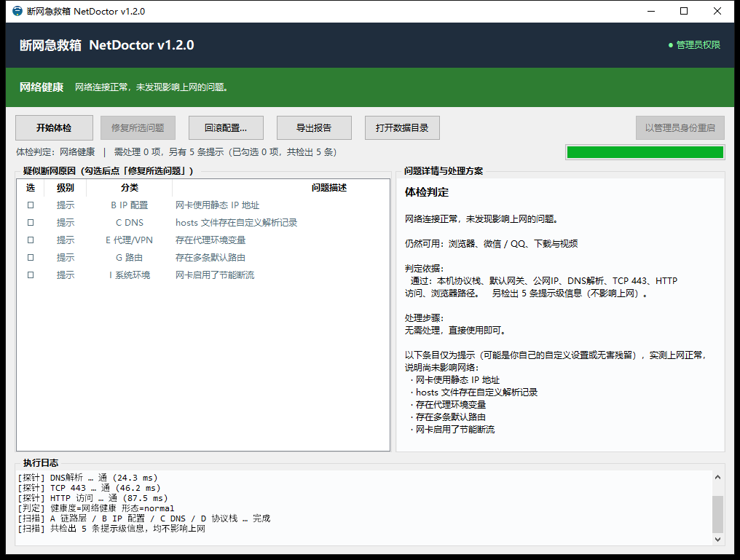
Task: Select the E 代理/VPN category cell
Action: coord(130,240)
